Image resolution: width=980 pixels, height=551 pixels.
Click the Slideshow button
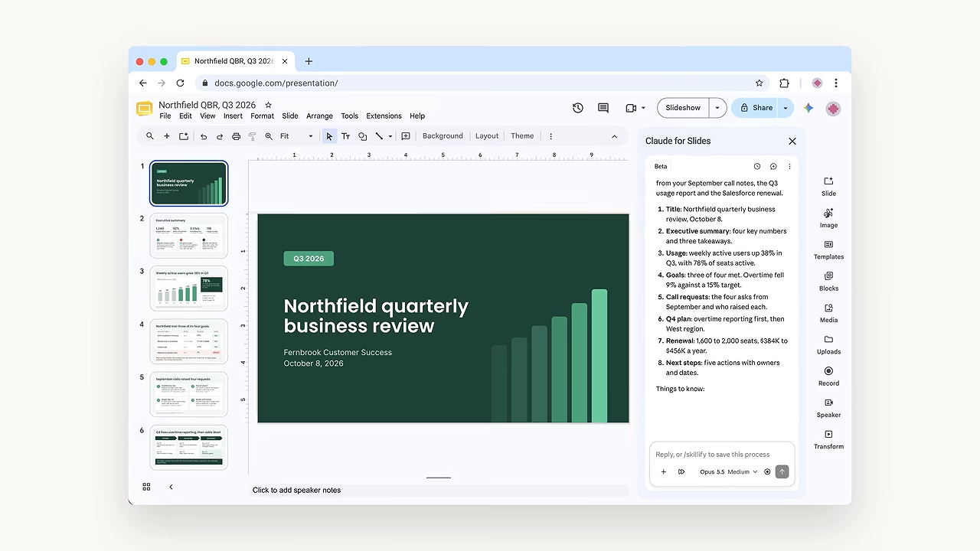coord(683,108)
